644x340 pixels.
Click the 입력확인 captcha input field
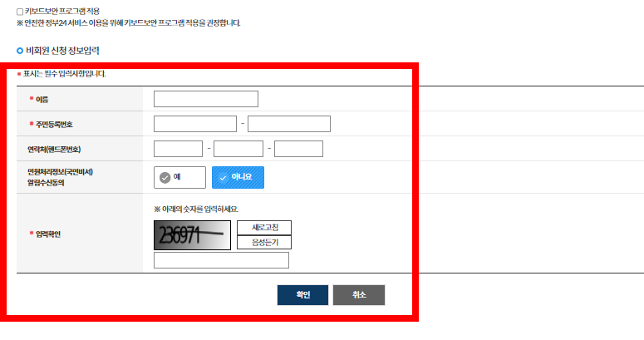[221, 260]
